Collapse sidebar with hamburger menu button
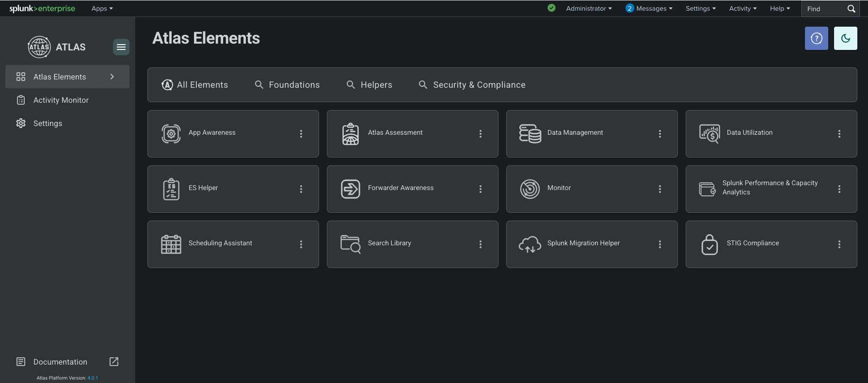The width and height of the screenshot is (868, 383). tap(121, 47)
